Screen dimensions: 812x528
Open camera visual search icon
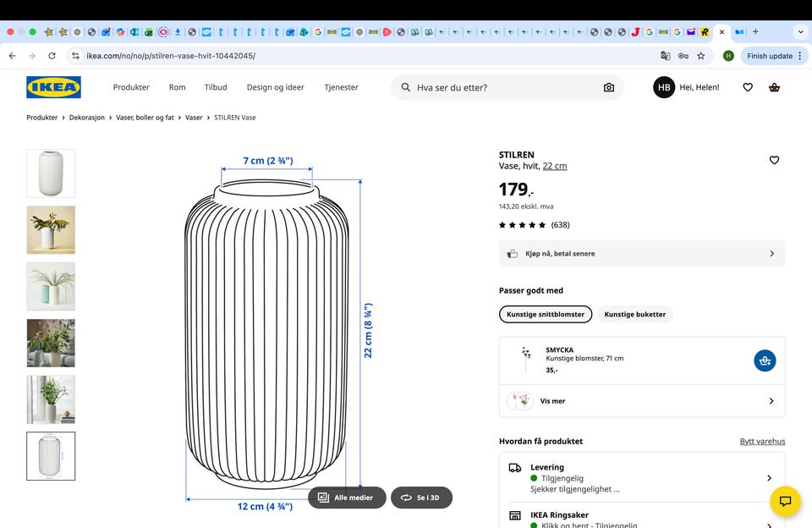tap(608, 87)
